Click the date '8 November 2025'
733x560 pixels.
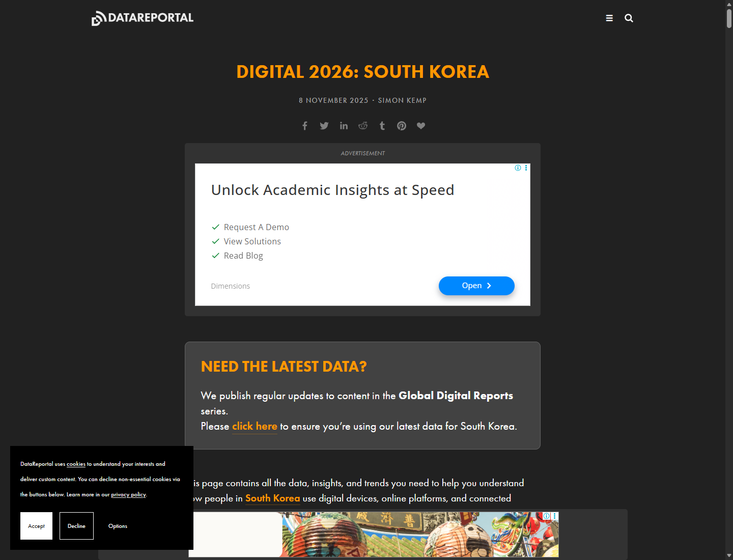click(333, 100)
